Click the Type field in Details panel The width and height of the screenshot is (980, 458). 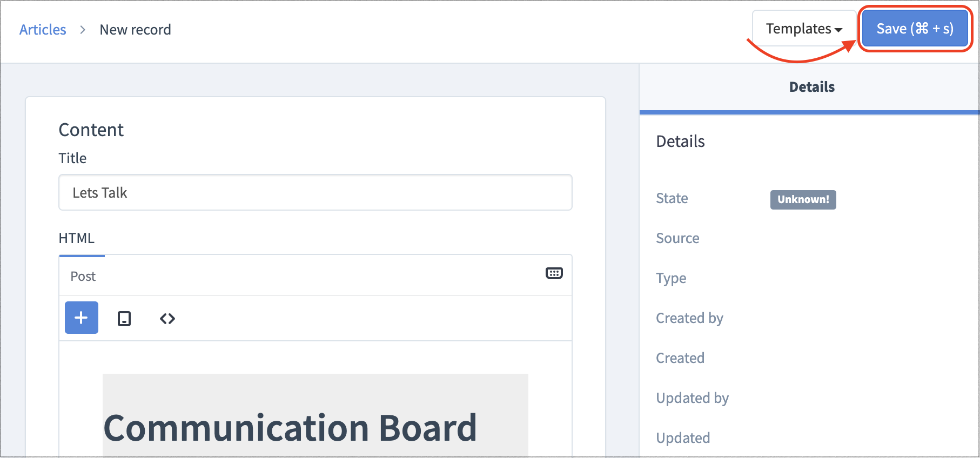click(x=670, y=278)
